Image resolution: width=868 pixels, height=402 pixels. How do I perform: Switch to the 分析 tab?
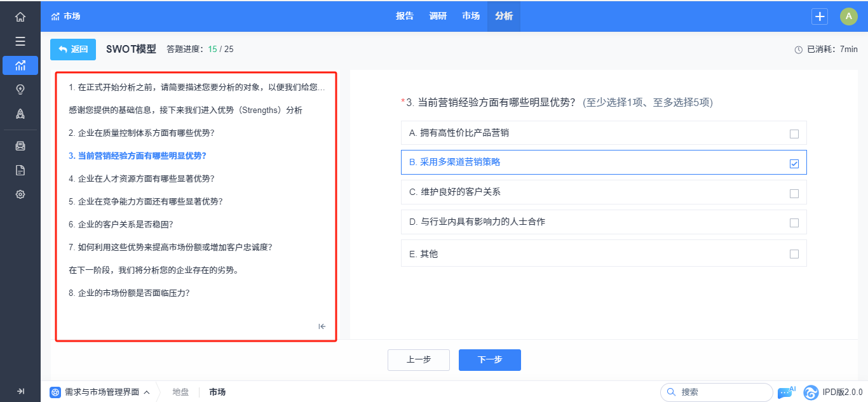(x=504, y=17)
